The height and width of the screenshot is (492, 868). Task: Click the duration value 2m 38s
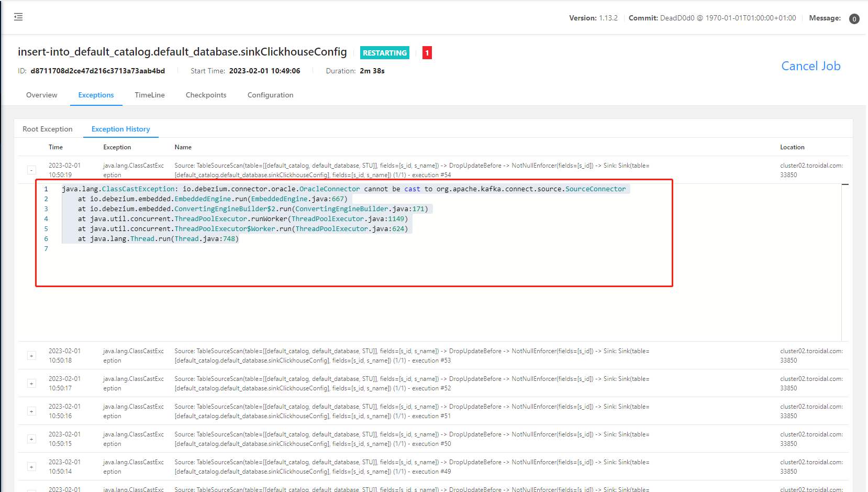[x=372, y=71]
